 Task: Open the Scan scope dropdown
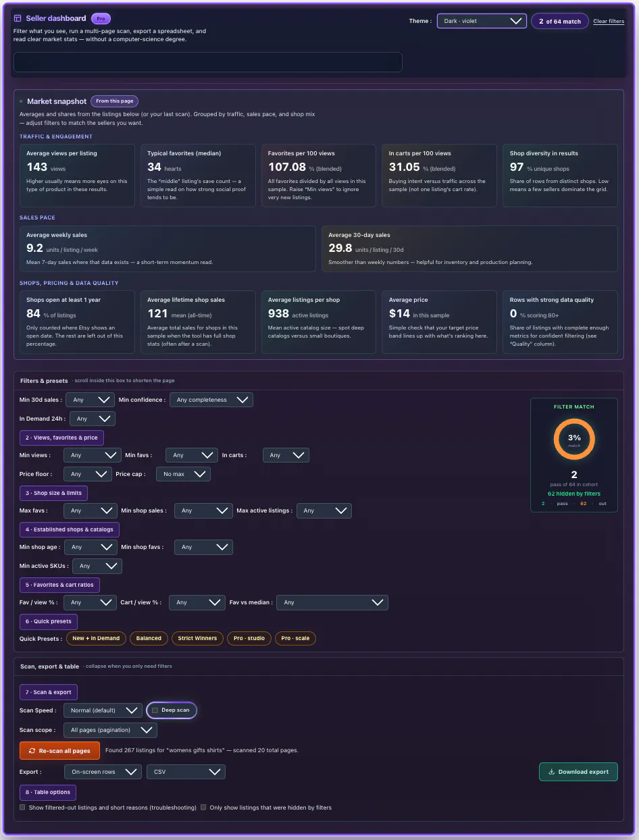click(110, 730)
